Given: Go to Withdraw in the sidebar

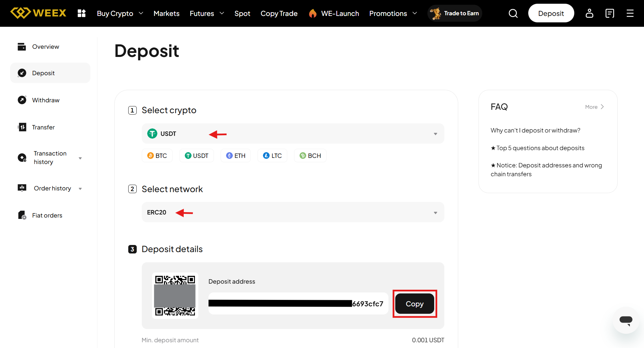Looking at the screenshot, I should coord(46,100).
